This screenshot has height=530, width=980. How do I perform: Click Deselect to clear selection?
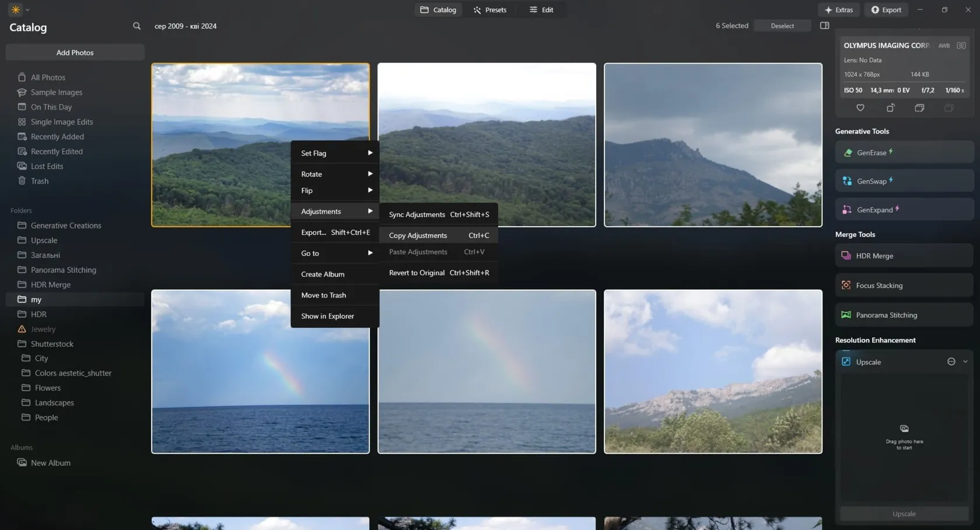782,26
